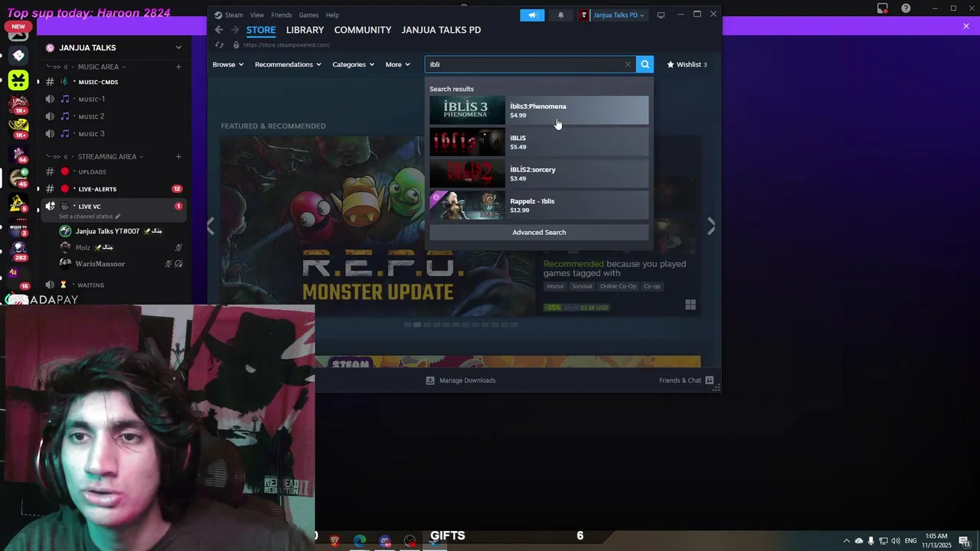Screen dimensions: 980x551
Task: Open the Windows notification center icon
Action: click(964, 541)
